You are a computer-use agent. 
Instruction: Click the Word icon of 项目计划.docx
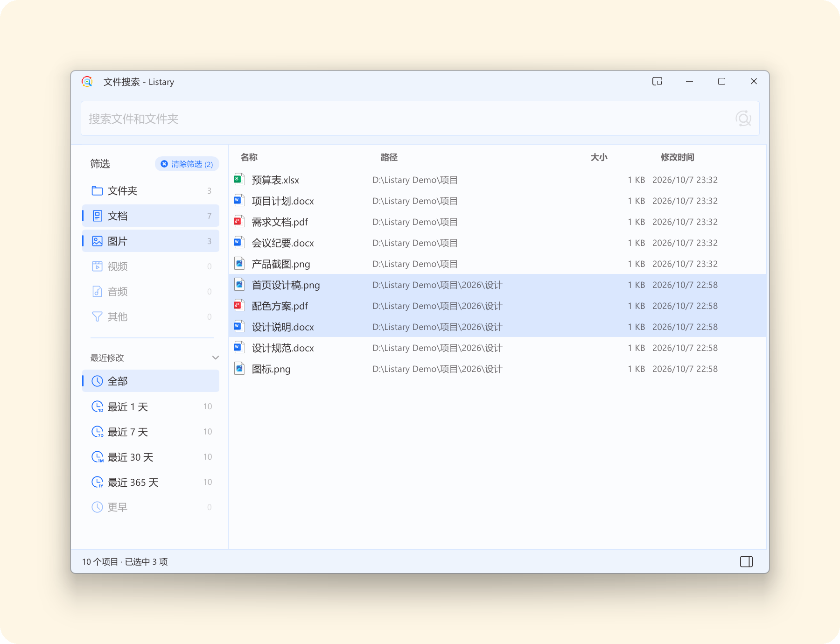[239, 201]
